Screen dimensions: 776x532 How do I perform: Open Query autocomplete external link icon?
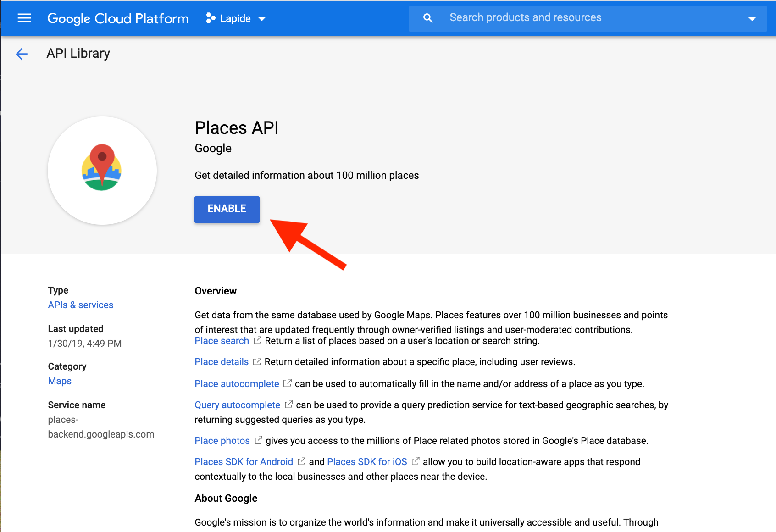pyautogui.click(x=289, y=404)
